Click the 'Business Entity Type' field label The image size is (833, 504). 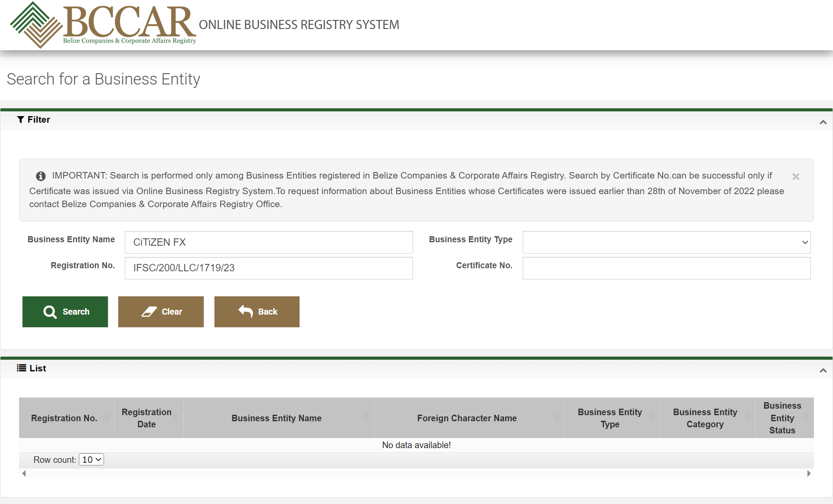pyautogui.click(x=471, y=240)
